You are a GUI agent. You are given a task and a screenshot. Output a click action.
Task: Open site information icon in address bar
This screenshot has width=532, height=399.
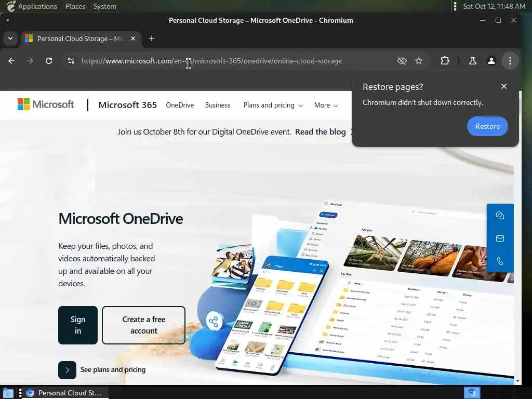(71, 61)
